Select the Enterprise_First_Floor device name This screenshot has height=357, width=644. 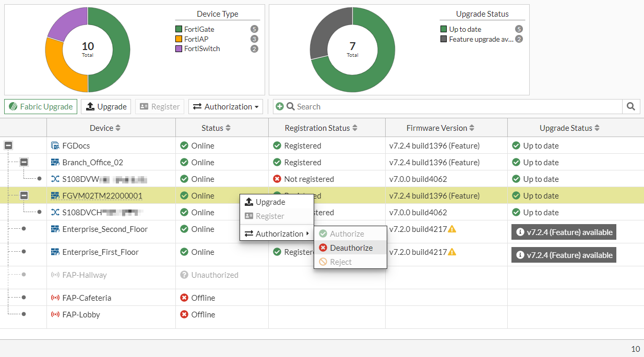point(101,252)
